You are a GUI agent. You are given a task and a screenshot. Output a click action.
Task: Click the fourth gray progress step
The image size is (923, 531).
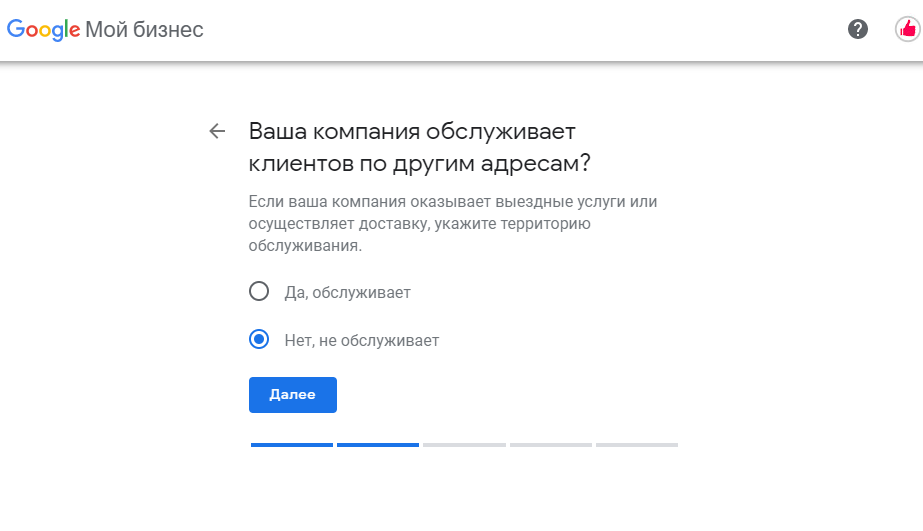(551, 445)
